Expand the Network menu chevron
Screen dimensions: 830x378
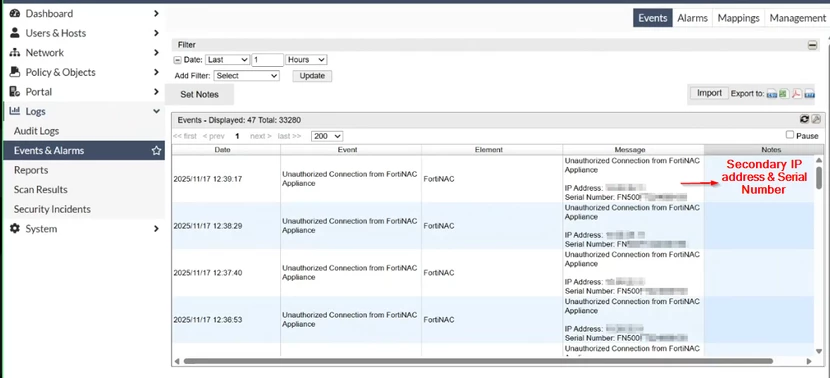[156, 52]
